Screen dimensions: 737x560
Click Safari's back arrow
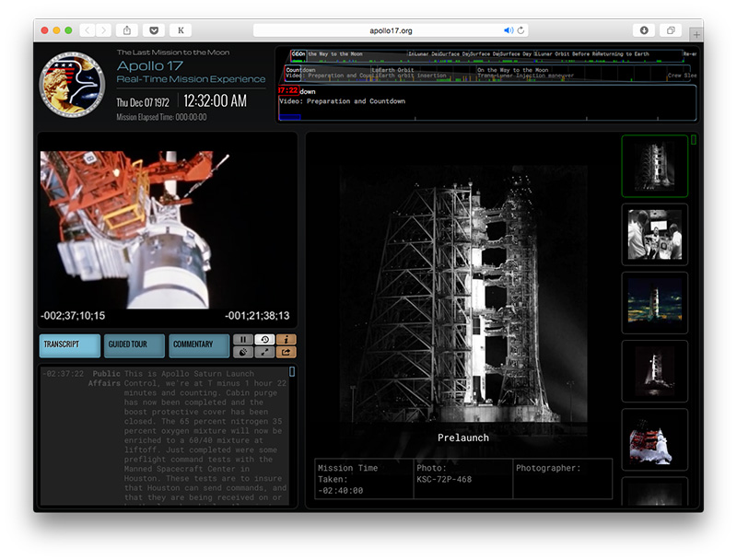pos(88,30)
